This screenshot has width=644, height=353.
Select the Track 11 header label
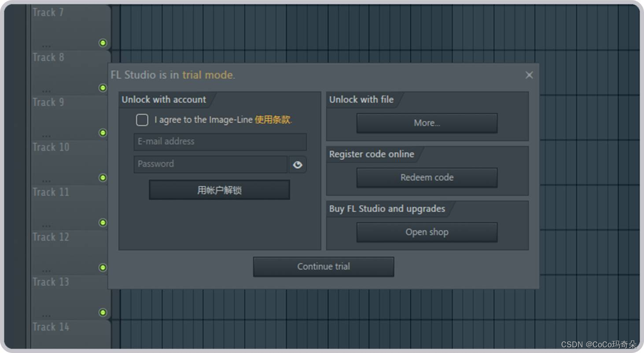pos(51,192)
